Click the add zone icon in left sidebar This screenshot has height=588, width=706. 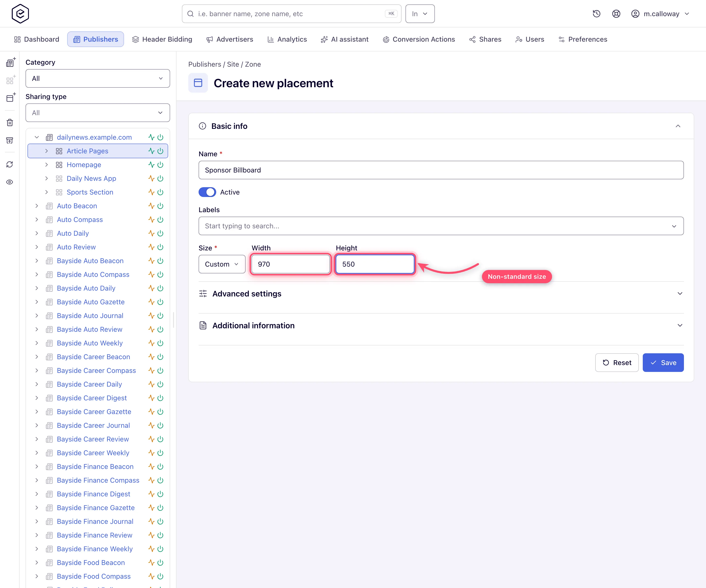(x=11, y=80)
